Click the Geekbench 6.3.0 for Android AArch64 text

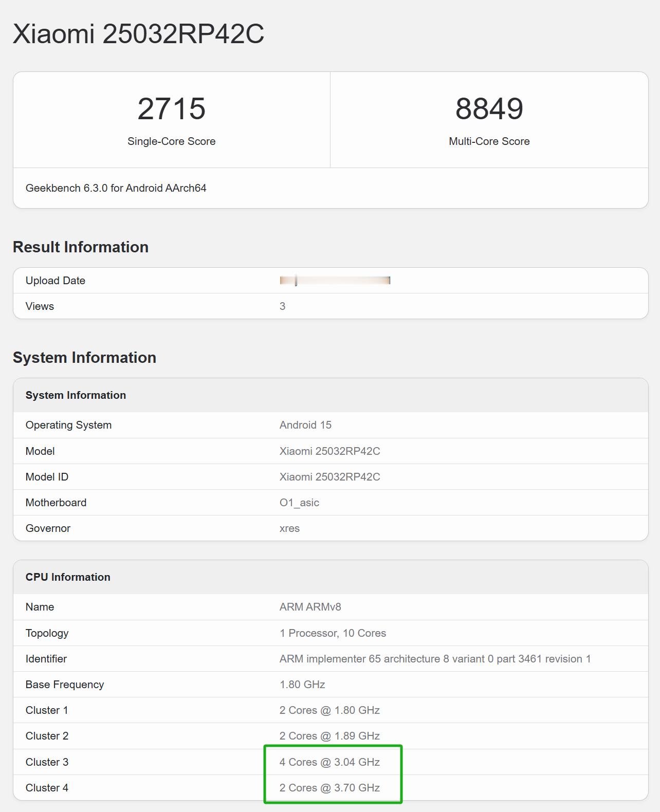pos(116,188)
